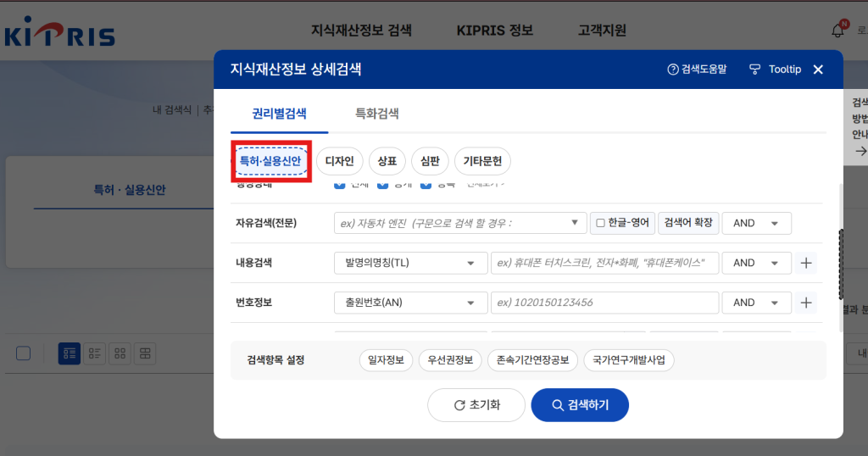Viewport: 868px width, 456px height.
Task: Open the notification bell
Action: tap(838, 31)
